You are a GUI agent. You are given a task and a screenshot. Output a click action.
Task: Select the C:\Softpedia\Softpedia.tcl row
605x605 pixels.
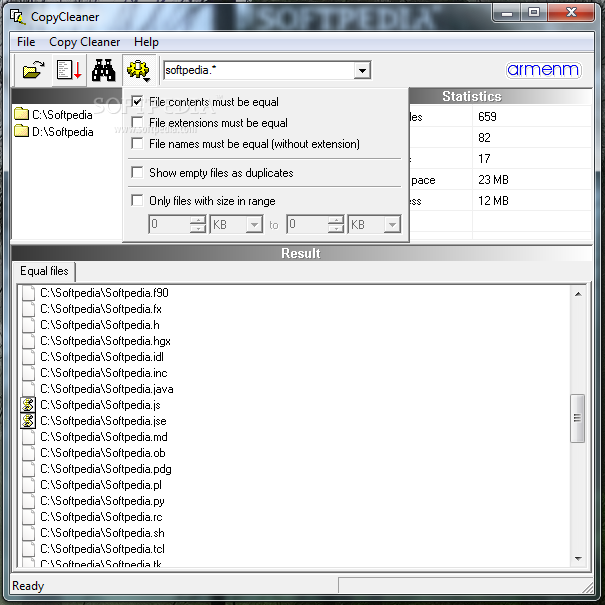(x=102, y=549)
